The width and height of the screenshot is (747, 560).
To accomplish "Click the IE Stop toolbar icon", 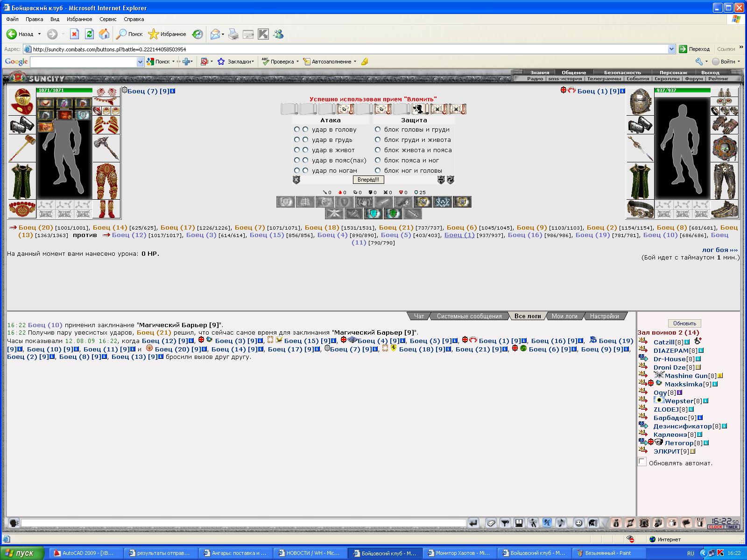I will coord(74,34).
